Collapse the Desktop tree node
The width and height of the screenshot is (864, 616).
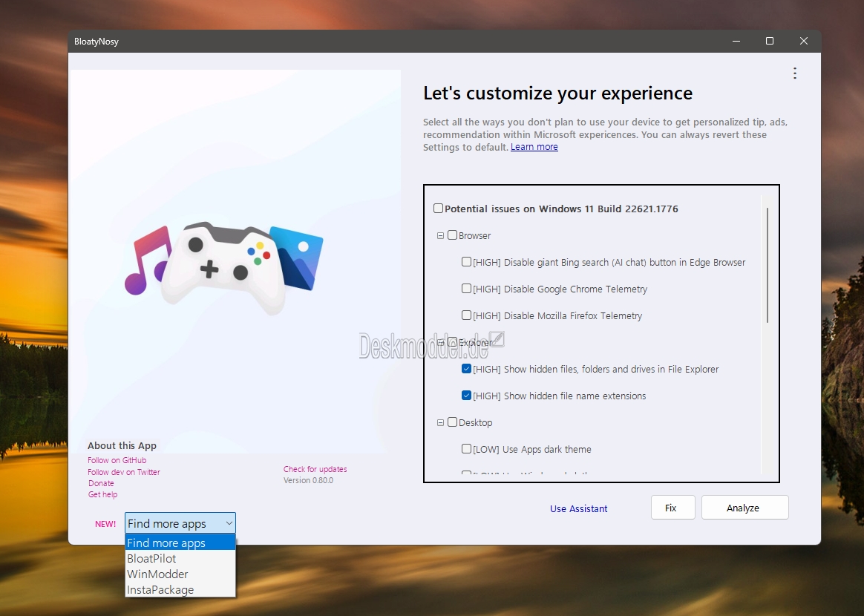pos(440,422)
